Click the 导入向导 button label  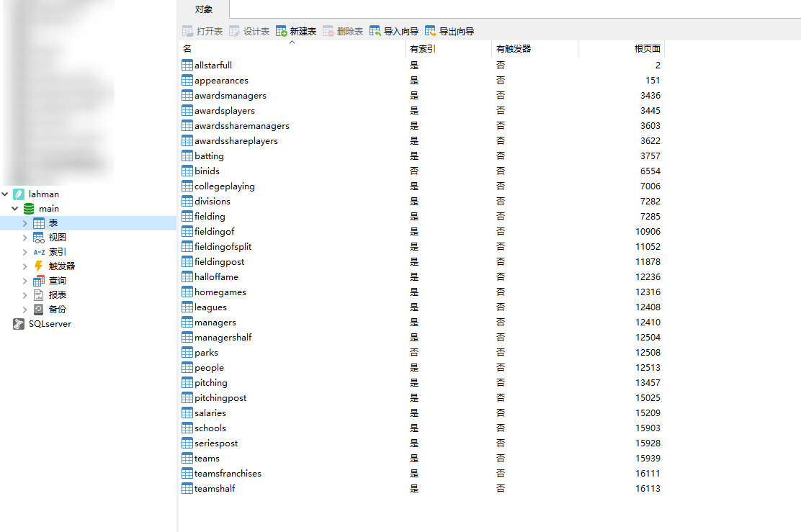(401, 31)
